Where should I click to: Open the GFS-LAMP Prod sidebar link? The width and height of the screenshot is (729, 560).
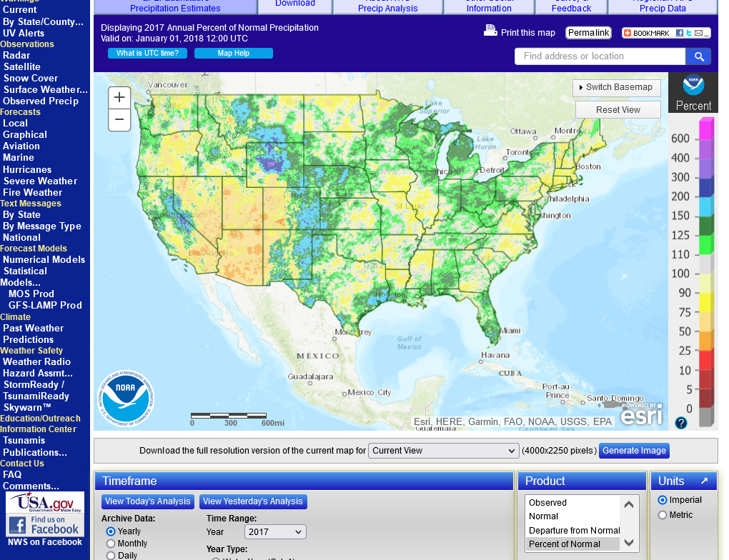[x=45, y=305]
